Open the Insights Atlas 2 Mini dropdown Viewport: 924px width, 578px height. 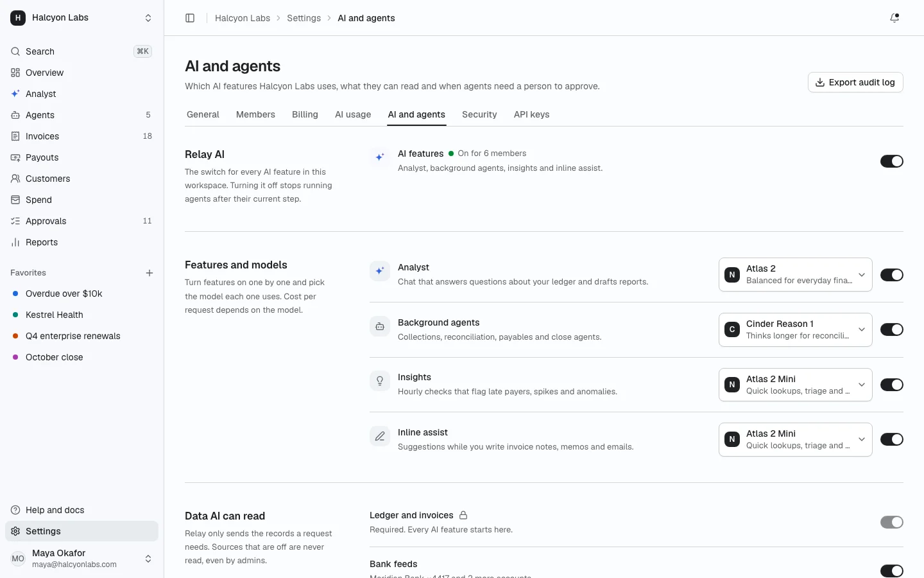tap(795, 385)
